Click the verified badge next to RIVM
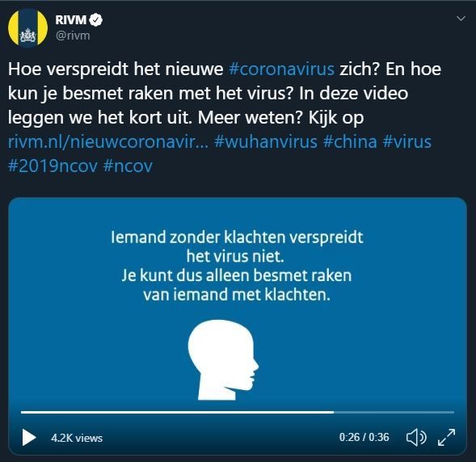This screenshot has height=462, width=476. pos(96,20)
